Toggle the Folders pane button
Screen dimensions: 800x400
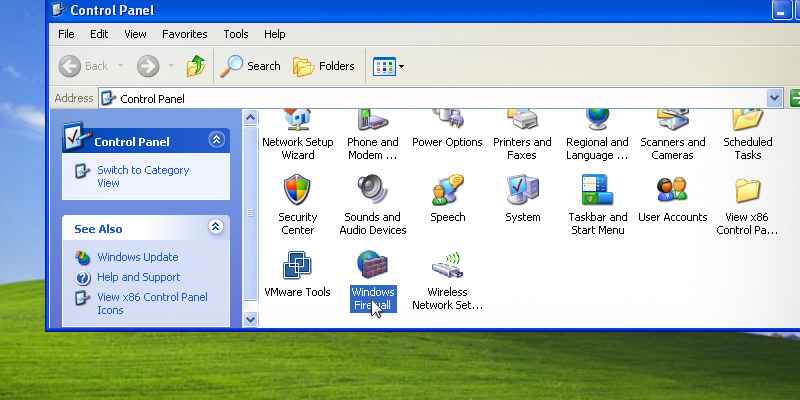pyautogui.click(x=324, y=66)
